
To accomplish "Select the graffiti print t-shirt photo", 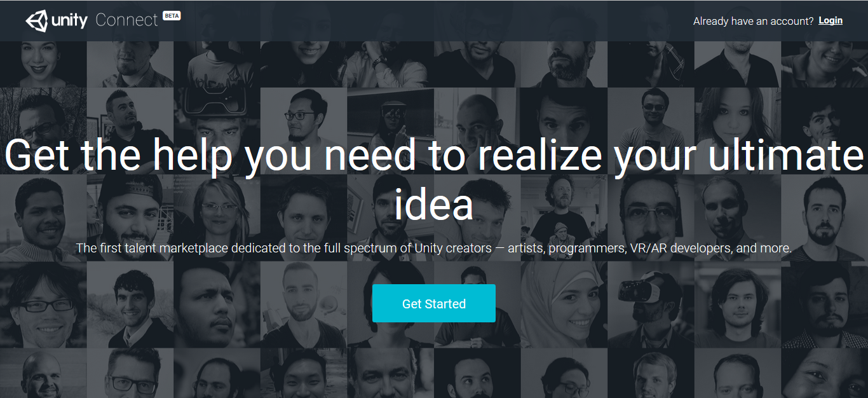I will coord(217,64).
